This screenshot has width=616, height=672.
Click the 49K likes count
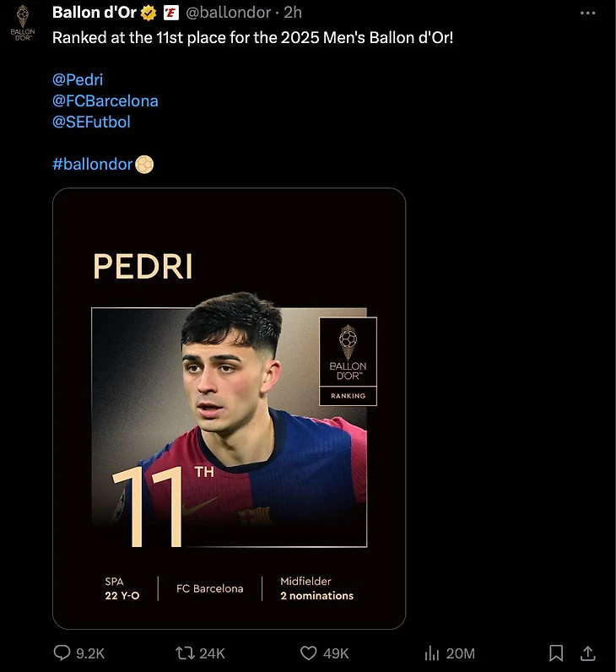pyautogui.click(x=336, y=653)
